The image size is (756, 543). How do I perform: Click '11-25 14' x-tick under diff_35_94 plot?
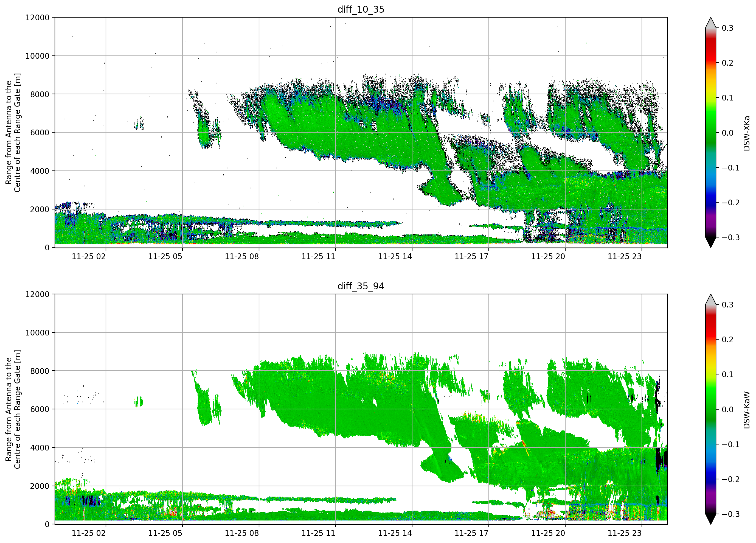click(x=395, y=533)
